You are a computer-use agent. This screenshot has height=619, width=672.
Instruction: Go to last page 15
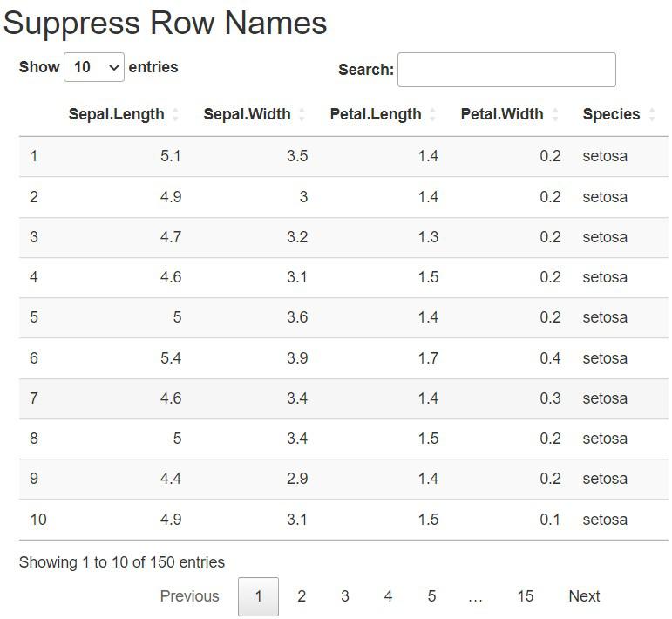click(525, 596)
